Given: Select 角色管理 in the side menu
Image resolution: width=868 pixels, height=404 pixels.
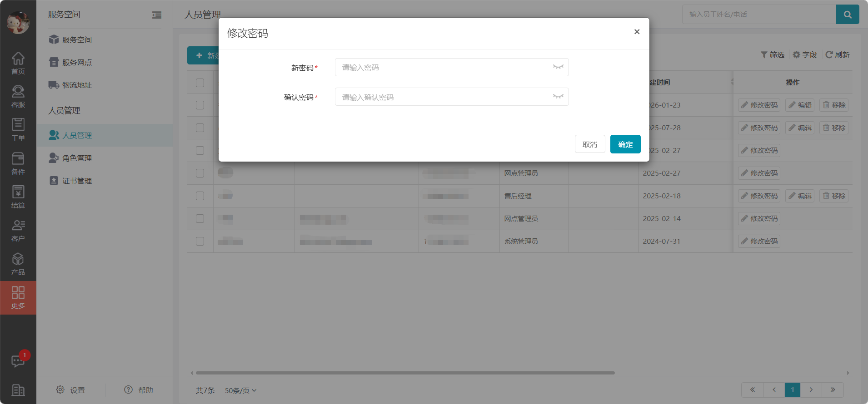Looking at the screenshot, I should coord(77,158).
